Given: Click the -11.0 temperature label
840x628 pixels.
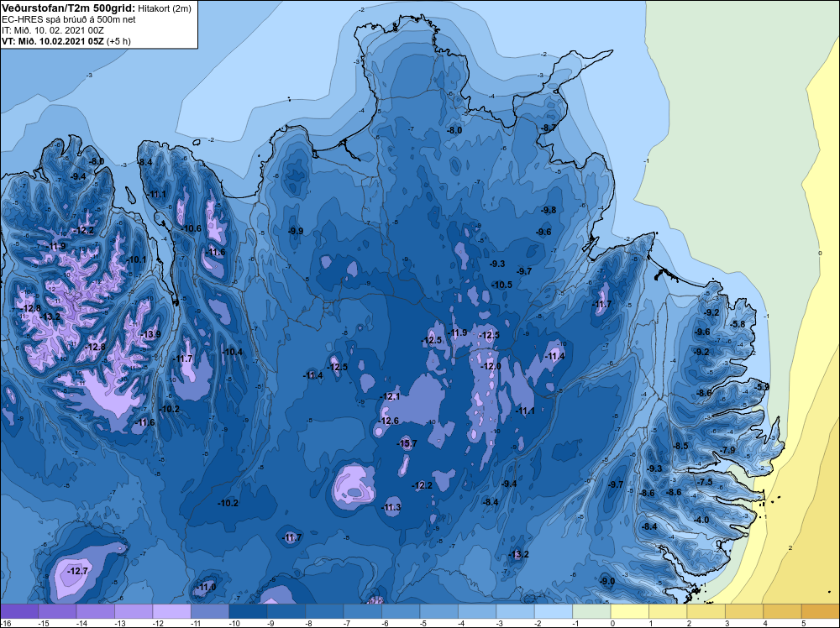Looking at the screenshot, I should pyautogui.click(x=206, y=587).
